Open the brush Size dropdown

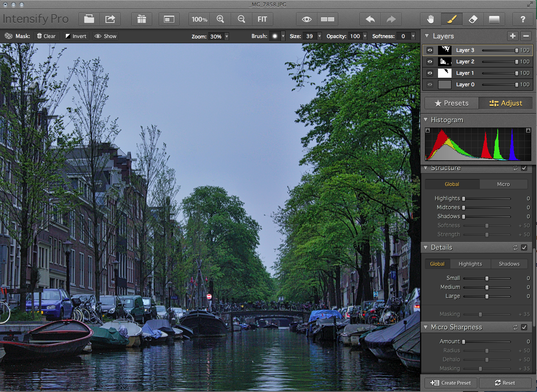[x=319, y=36]
